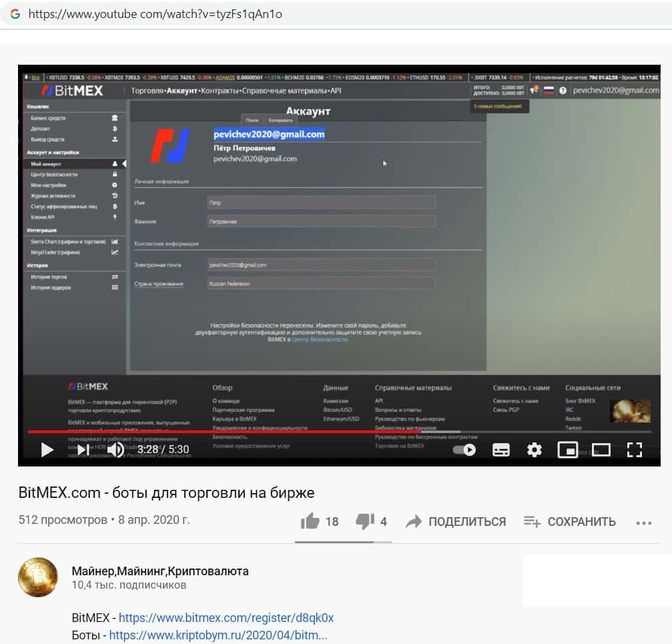Click the Центр безопасности lock icon

[114, 174]
